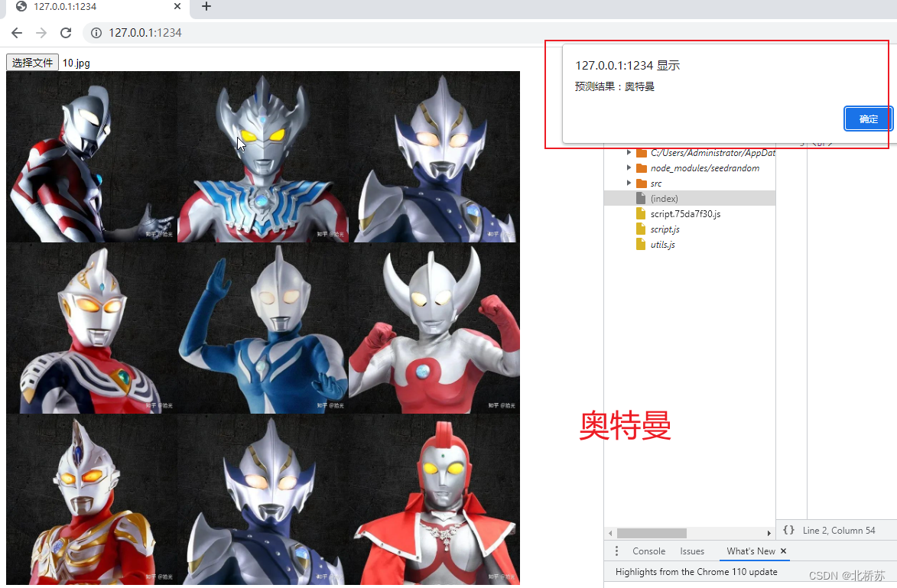Reload the page with the refresh icon

[x=66, y=33]
